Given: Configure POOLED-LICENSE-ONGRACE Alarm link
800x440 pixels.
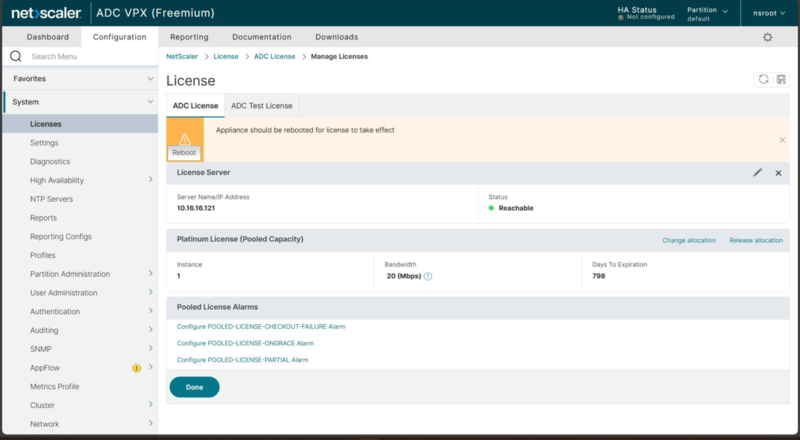Looking at the screenshot, I should [245, 344].
